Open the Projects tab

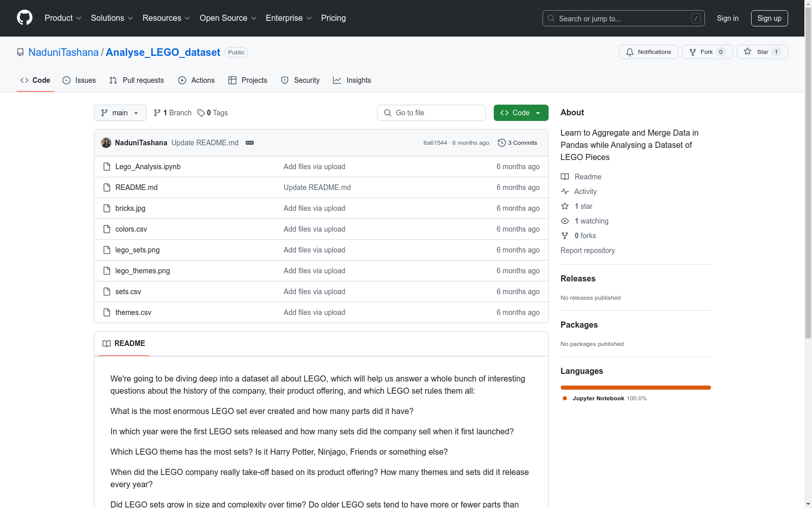(248, 80)
